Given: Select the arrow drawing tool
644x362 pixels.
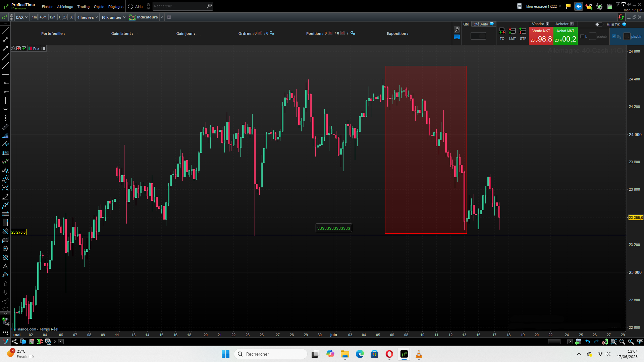Looking at the screenshot, I should point(5,48).
